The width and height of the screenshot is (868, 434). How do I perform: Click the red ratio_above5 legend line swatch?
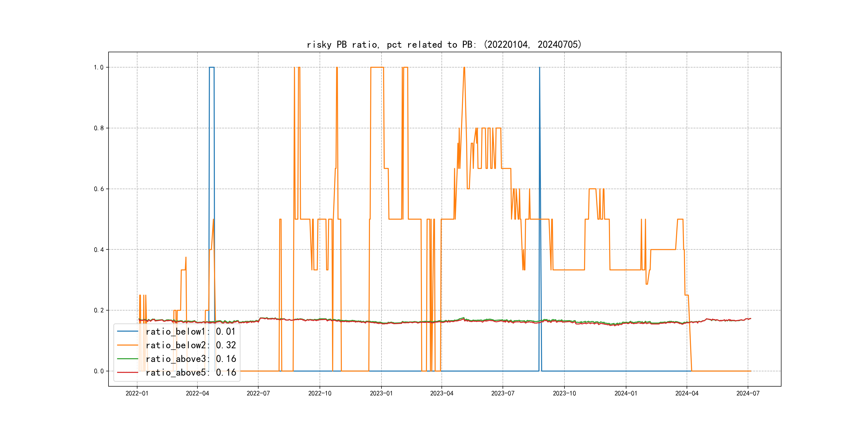[x=127, y=372]
